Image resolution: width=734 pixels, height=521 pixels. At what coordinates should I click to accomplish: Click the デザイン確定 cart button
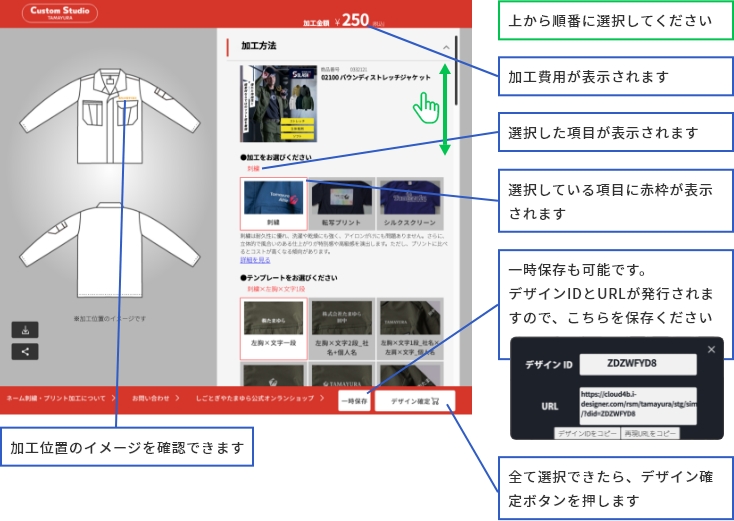(415, 401)
